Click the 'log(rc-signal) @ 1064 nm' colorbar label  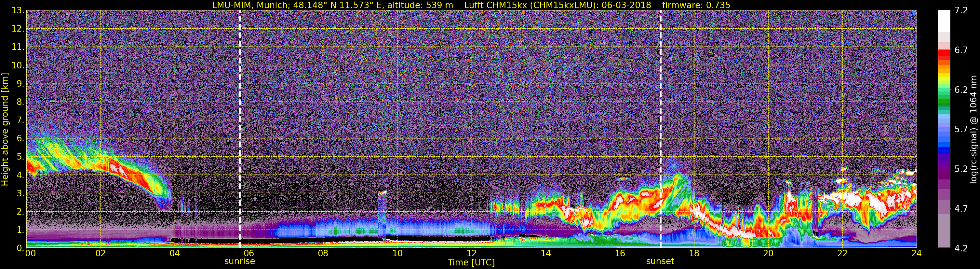973,129
